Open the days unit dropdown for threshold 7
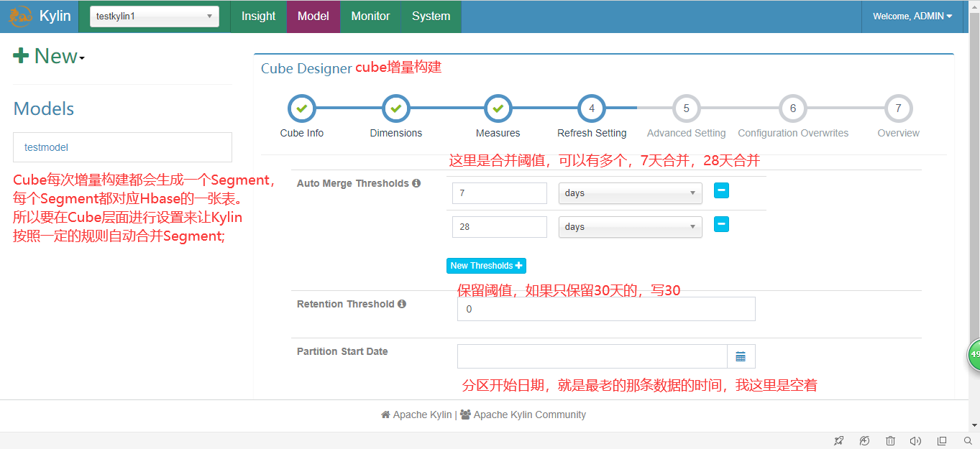This screenshot has height=449, width=980. pos(631,193)
